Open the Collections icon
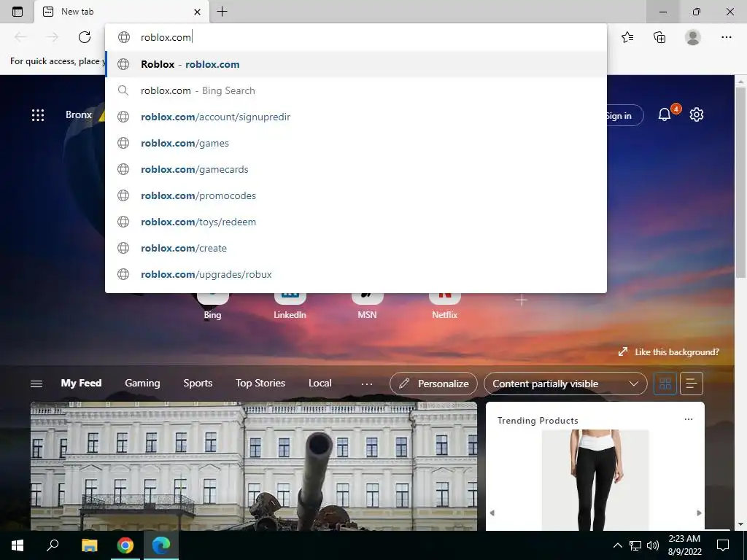This screenshot has width=747, height=560. click(659, 37)
